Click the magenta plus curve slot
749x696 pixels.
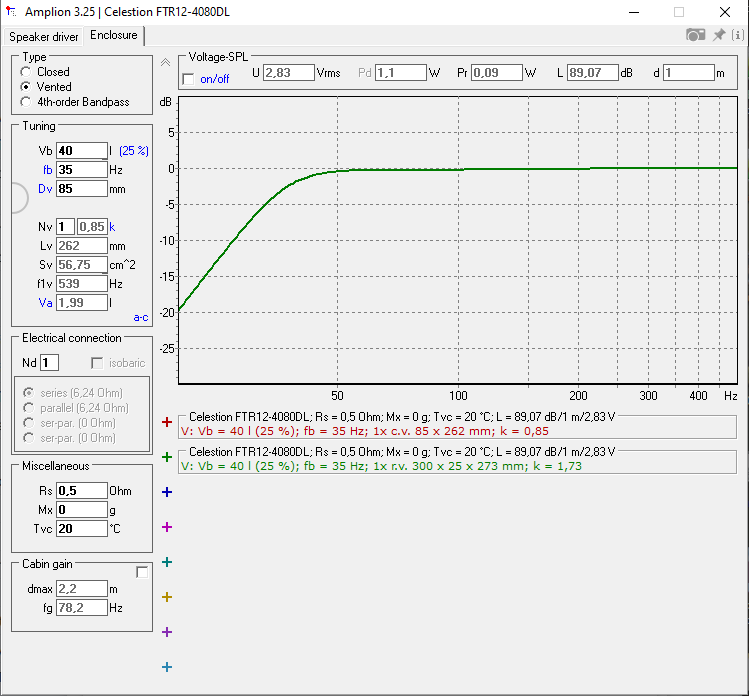tap(167, 527)
